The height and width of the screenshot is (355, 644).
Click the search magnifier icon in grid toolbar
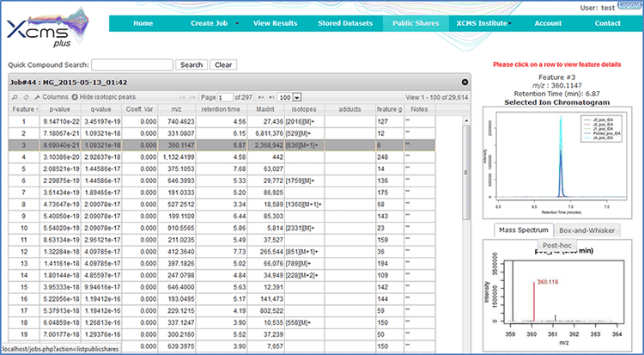click(15, 97)
